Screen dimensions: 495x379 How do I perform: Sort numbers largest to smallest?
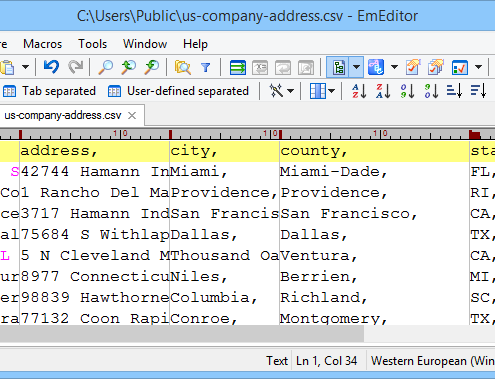431,91
